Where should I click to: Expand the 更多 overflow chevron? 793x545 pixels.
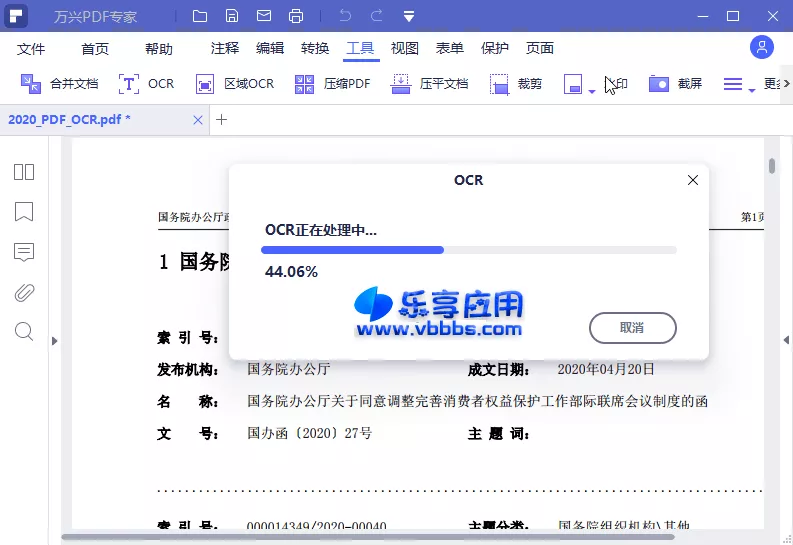pos(786,83)
